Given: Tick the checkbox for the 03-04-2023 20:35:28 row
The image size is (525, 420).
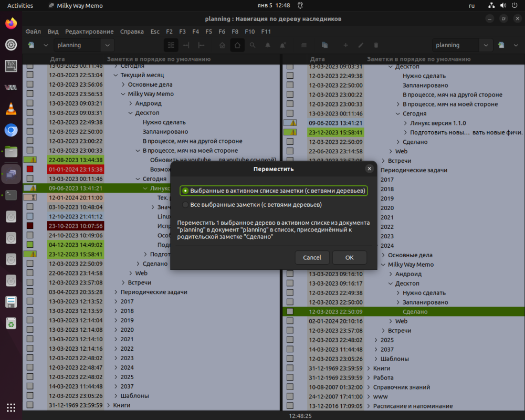Looking at the screenshot, I should coord(30,292).
